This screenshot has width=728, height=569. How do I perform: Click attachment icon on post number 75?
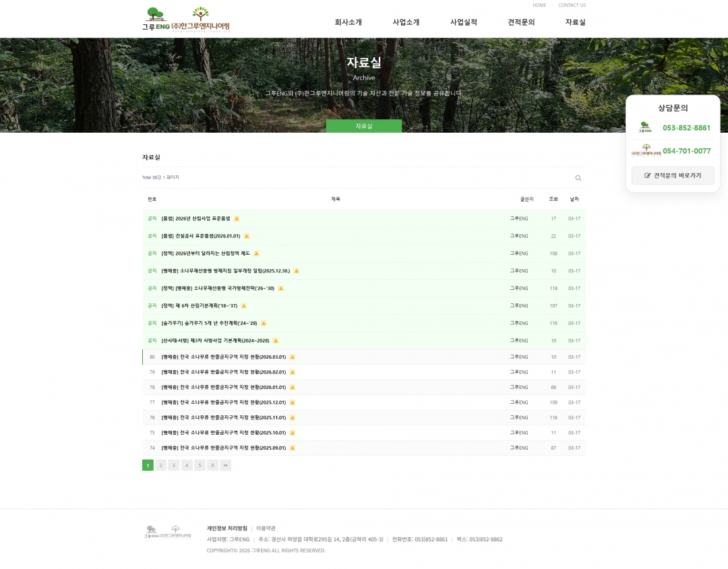(x=293, y=433)
